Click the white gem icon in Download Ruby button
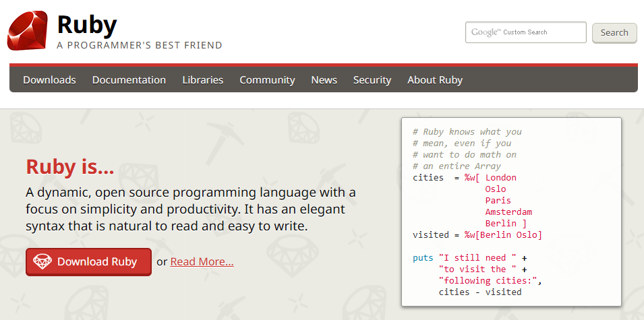This screenshot has width=644, height=320. click(x=42, y=262)
